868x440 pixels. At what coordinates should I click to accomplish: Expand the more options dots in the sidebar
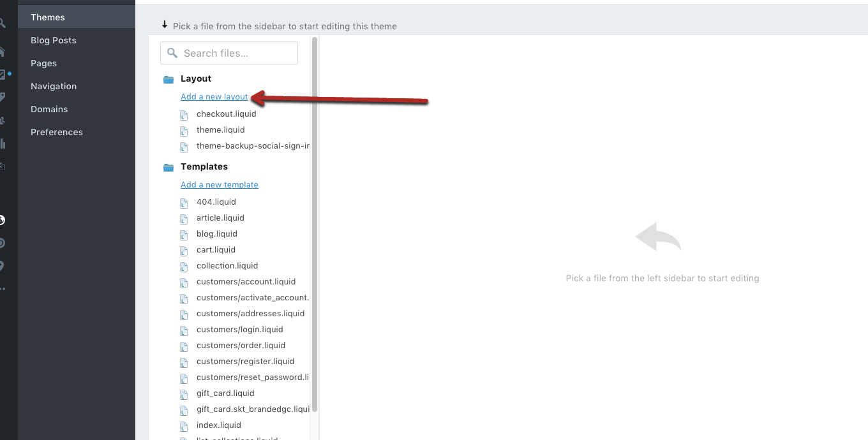(x=3, y=289)
